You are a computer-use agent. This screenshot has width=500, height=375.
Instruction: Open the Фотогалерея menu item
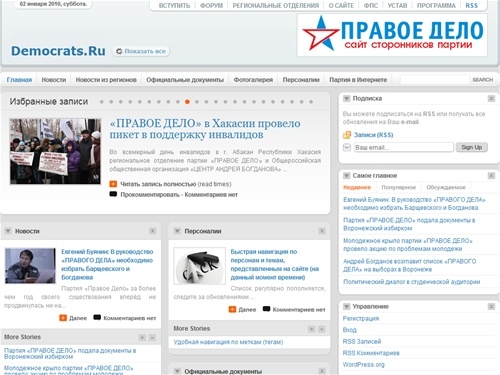coord(253,80)
